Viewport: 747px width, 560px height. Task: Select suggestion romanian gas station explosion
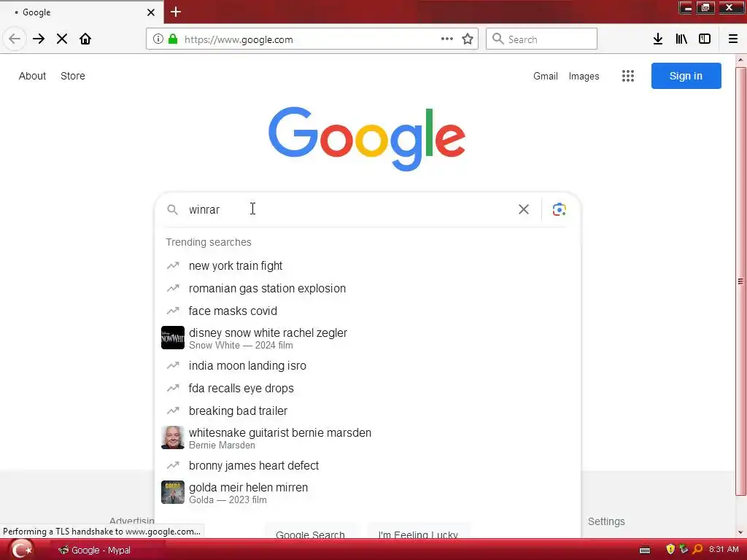coord(368,289)
